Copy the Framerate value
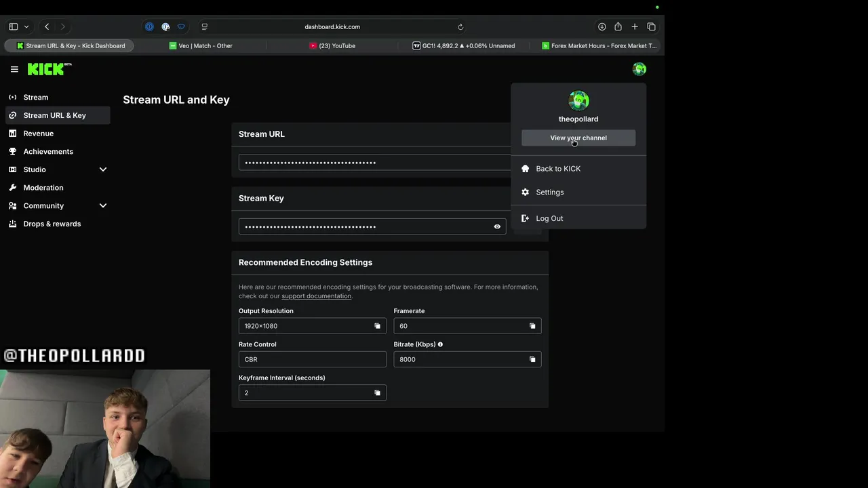Image resolution: width=868 pixels, height=488 pixels. coord(532,326)
